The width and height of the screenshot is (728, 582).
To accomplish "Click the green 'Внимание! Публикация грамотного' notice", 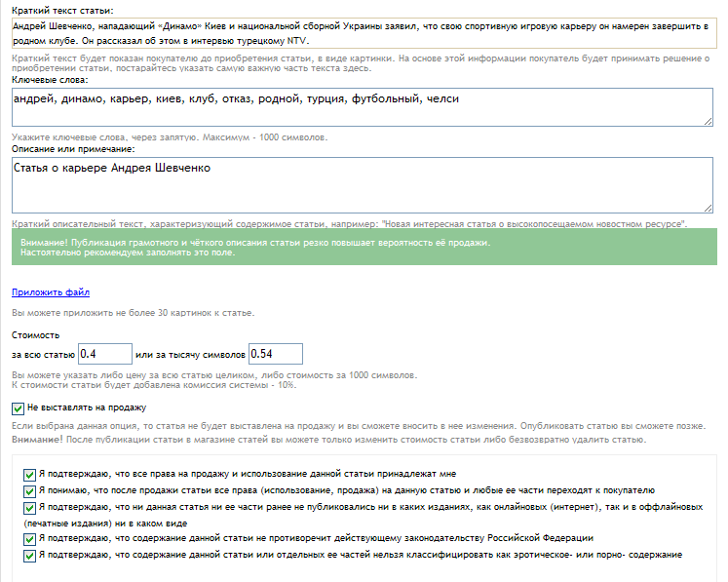I will point(364,247).
